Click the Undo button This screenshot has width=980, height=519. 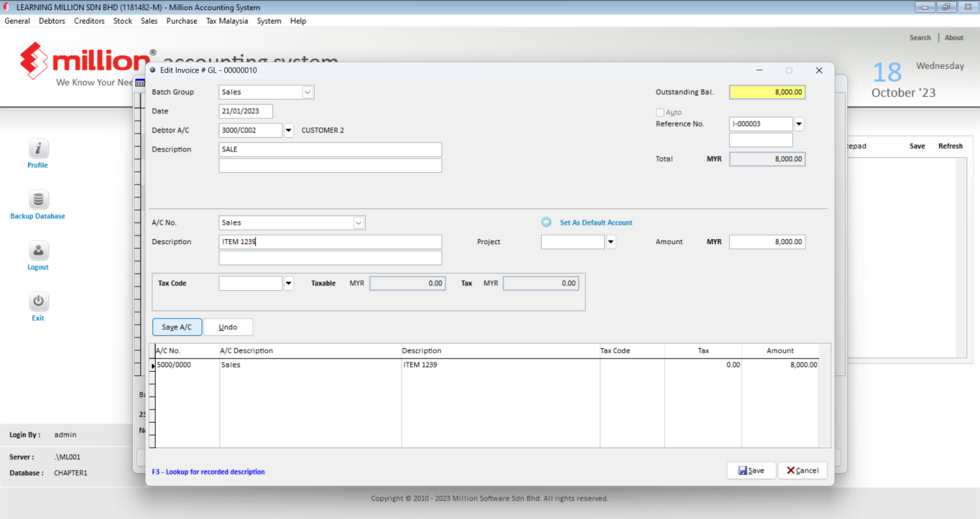(x=228, y=327)
